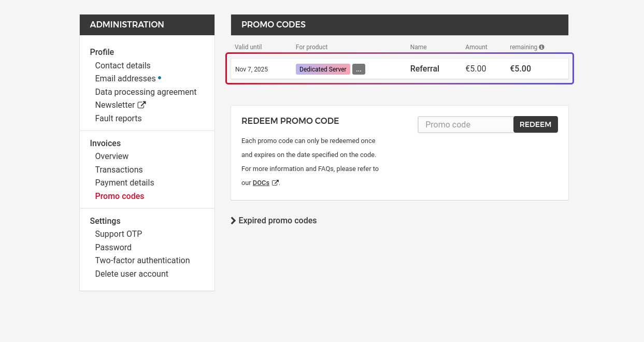Open the DOCs link in the redeem section
The width and height of the screenshot is (644, 342).
pos(261,182)
